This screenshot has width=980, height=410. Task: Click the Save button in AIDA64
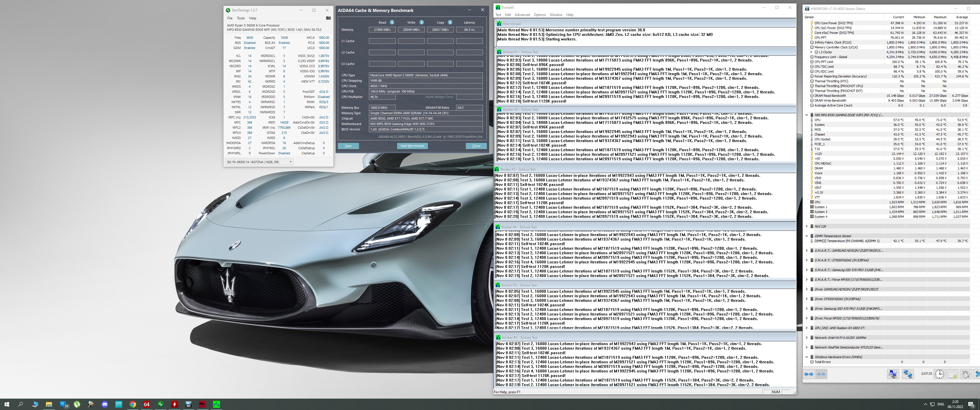coord(348,146)
